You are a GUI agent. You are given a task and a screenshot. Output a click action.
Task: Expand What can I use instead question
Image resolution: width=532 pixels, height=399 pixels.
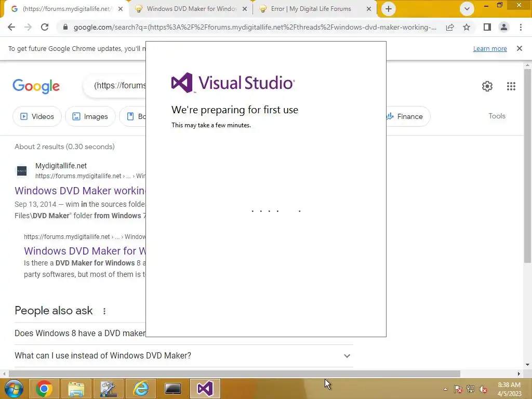point(184,355)
